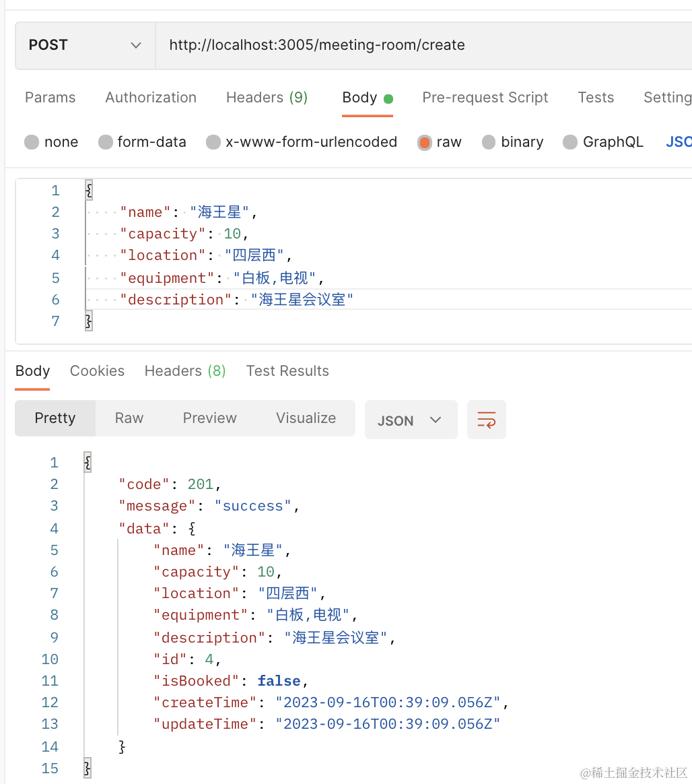Select the binary body radio option

(489, 142)
